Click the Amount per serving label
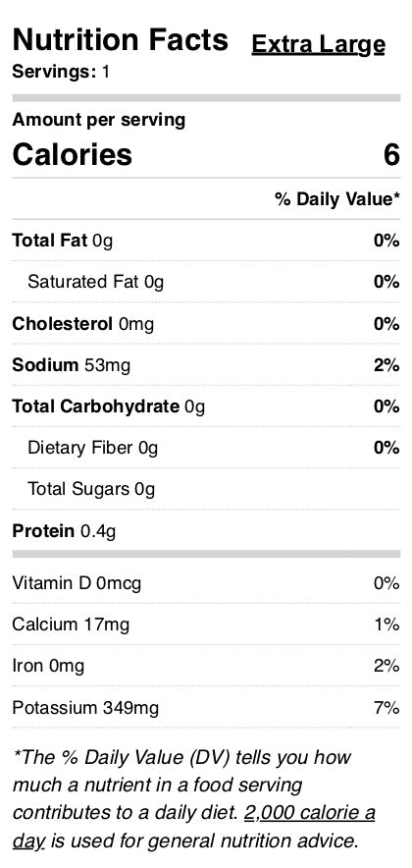 99,120
